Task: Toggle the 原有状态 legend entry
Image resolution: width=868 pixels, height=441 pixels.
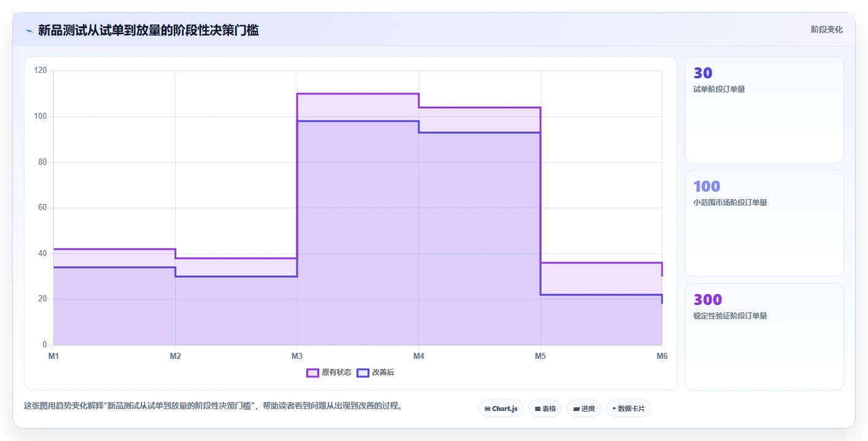Action: (329, 372)
